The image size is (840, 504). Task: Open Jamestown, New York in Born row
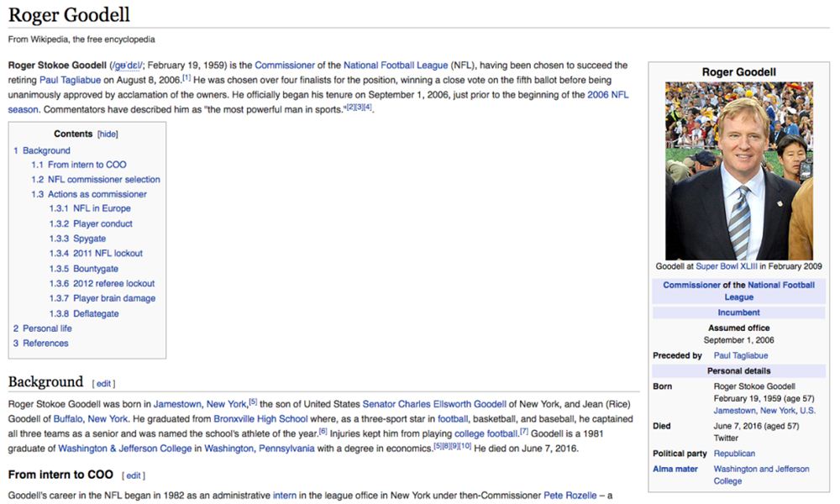point(754,411)
